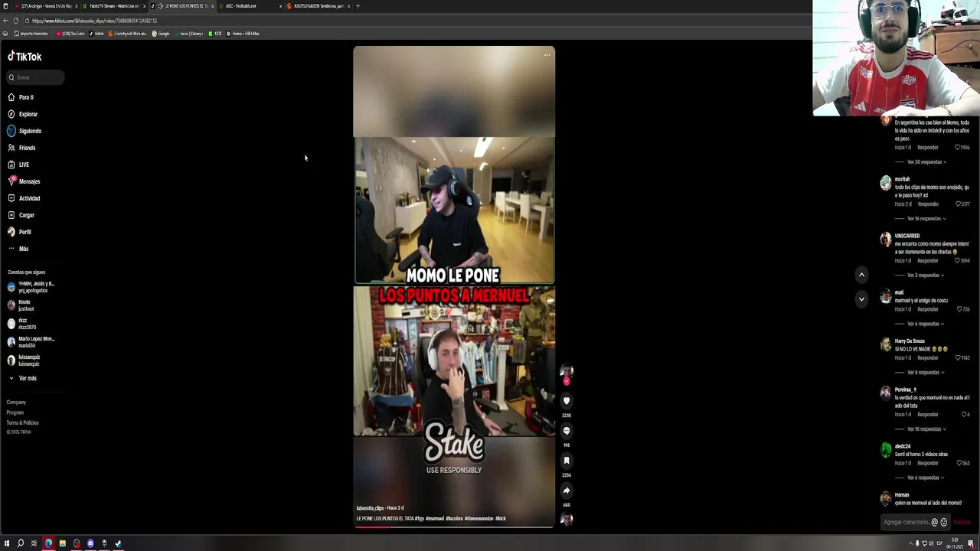The image size is (980, 551).
Task: Open the #kick hashtag
Action: pos(501,519)
